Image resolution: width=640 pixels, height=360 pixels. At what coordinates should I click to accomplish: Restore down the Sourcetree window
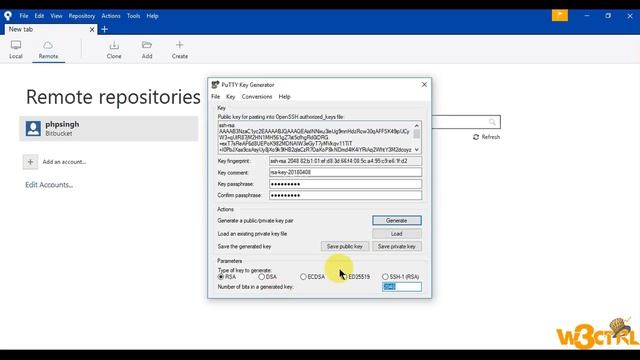pyautogui.click(x=608, y=16)
